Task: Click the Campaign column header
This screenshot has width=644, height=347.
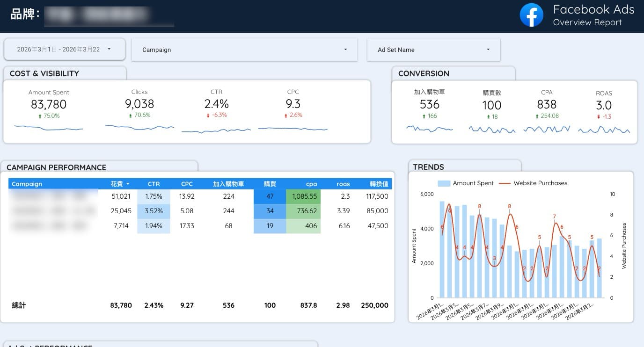Action: (x=27, y=184)
